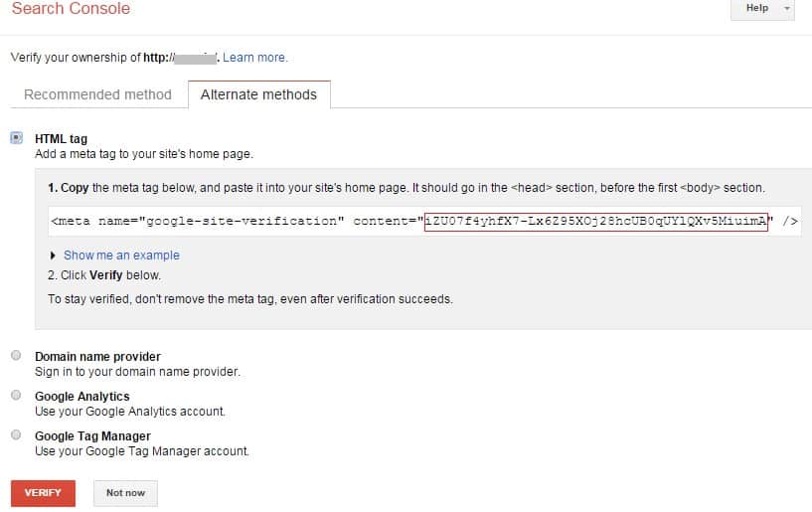Viewport: 812px width, 512px height.
Task: Open the Show me an example link
Action: pos(121,256)
